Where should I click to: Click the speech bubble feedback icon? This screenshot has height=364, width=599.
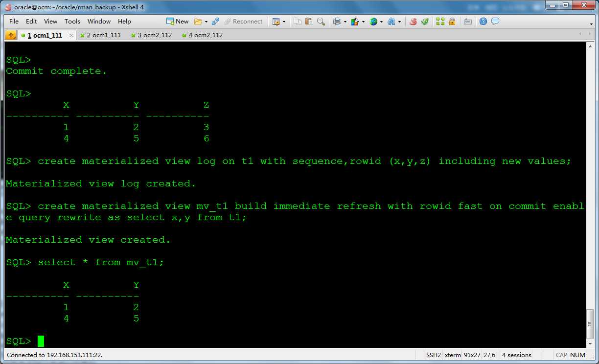pyautogui.click(x=495, y=22)
